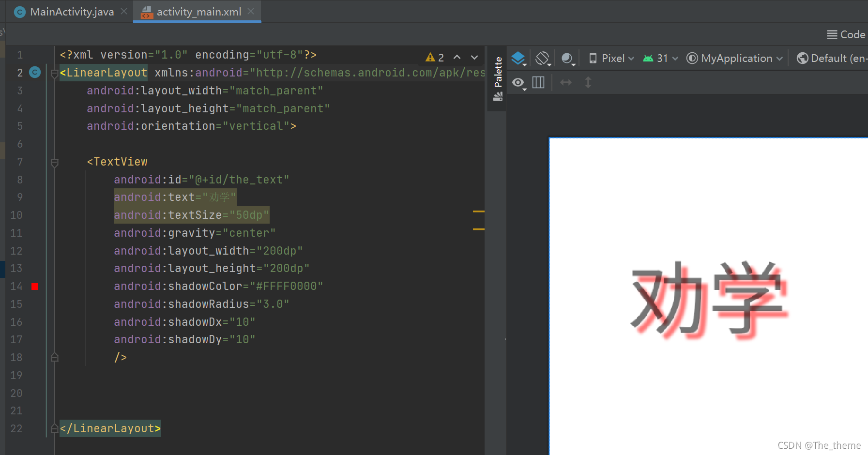Viewport: 868px width, 455px height.
Task: Click the opening <LinearLayout tag
Action: [x=104, y=72]
